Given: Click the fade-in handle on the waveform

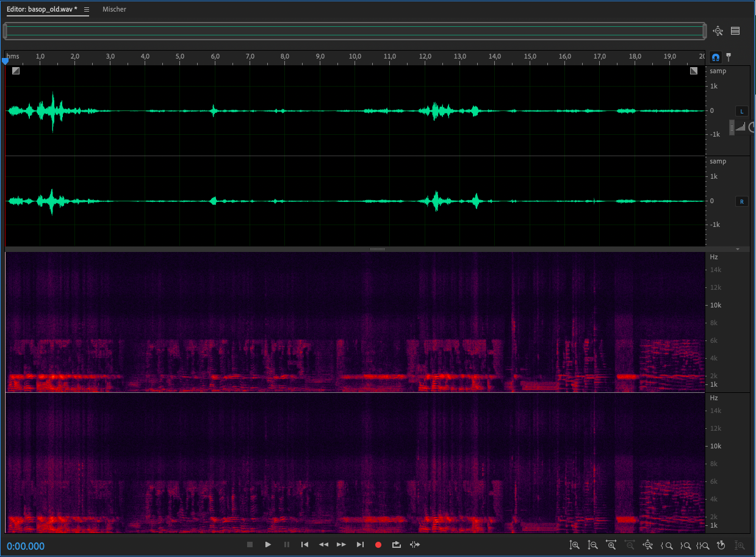Looking at the screenshot, I should [x=15, y=71].
